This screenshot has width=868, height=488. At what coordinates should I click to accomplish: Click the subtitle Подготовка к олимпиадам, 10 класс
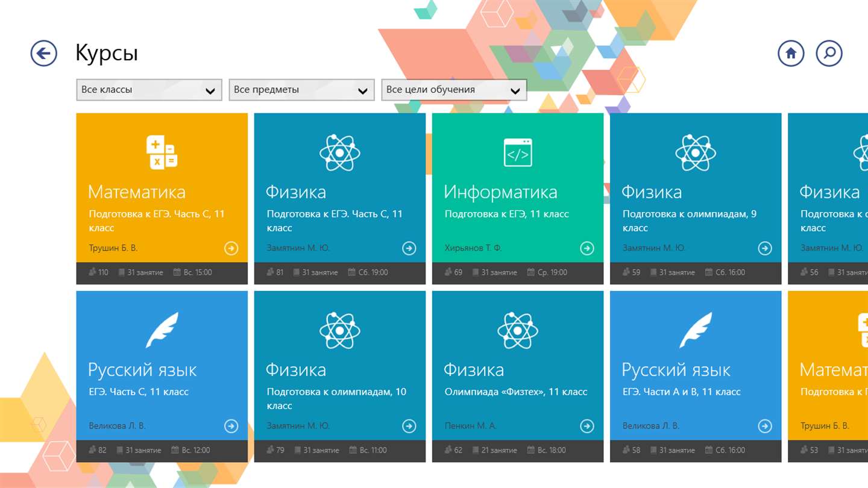337,399
